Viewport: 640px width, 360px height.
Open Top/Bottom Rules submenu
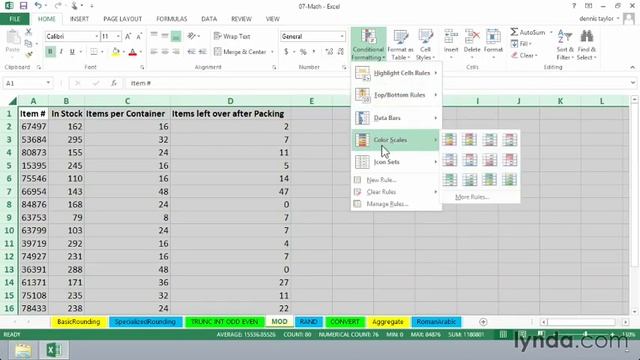point(396,95)
